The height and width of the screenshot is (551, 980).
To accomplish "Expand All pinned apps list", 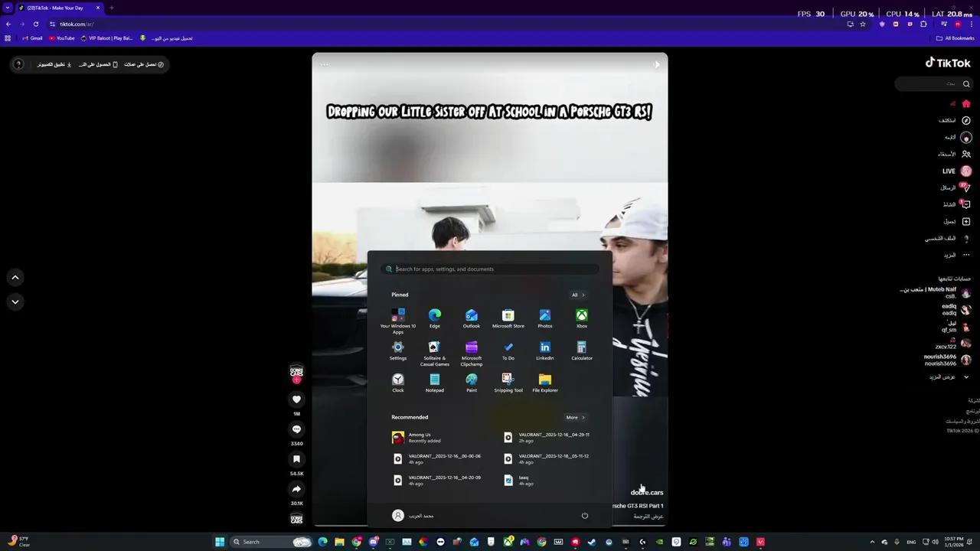I will tap(578, 295).
